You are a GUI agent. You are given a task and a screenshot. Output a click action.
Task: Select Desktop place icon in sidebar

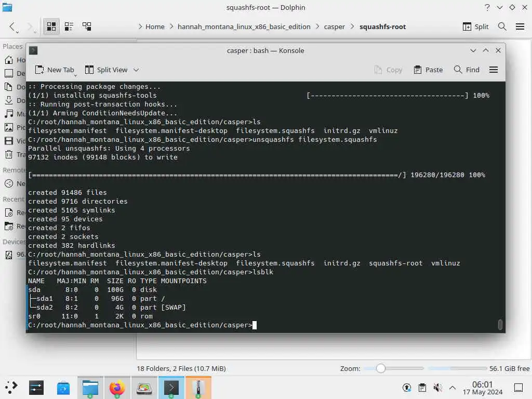(9, 73)
